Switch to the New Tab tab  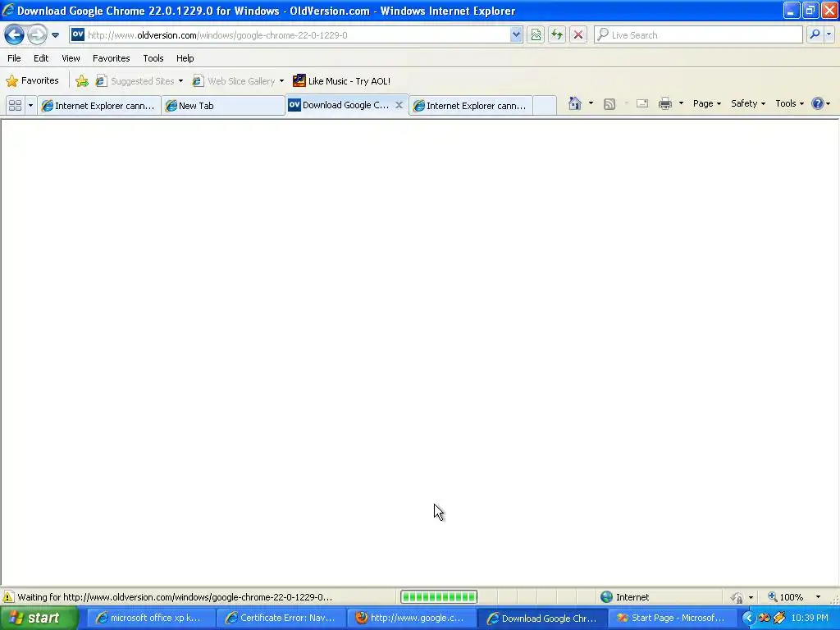pos(223,106)
